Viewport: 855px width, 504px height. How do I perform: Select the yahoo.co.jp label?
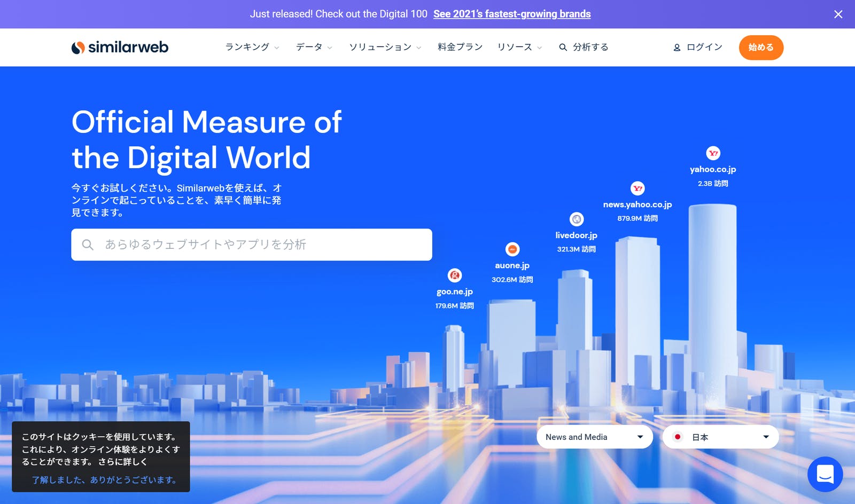pos(713,169)
